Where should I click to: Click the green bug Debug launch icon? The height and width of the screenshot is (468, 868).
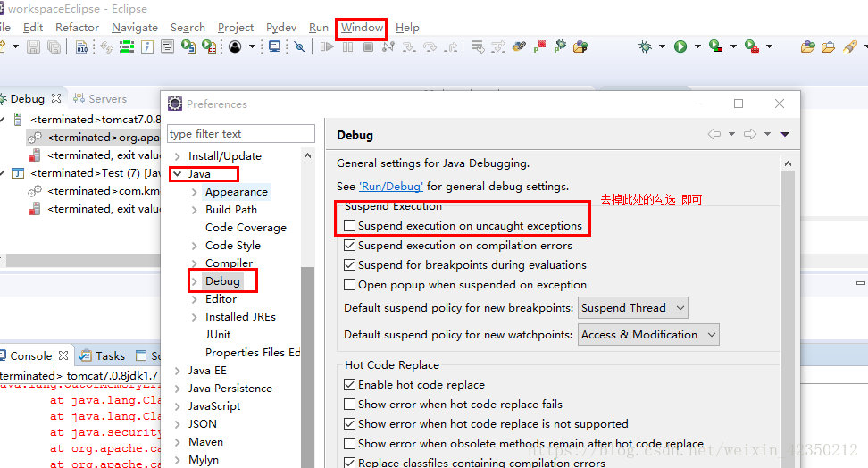[x=645, y=47]
